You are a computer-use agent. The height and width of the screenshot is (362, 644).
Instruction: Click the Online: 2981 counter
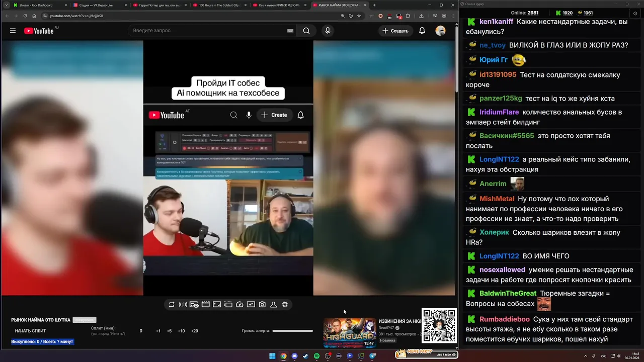(525, 13)
